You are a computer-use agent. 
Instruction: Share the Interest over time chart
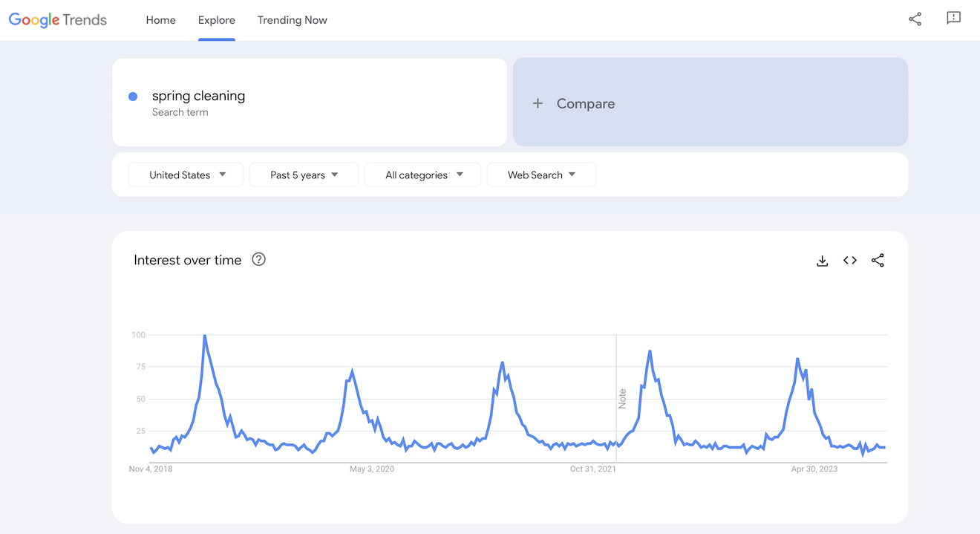coord(878,261)
